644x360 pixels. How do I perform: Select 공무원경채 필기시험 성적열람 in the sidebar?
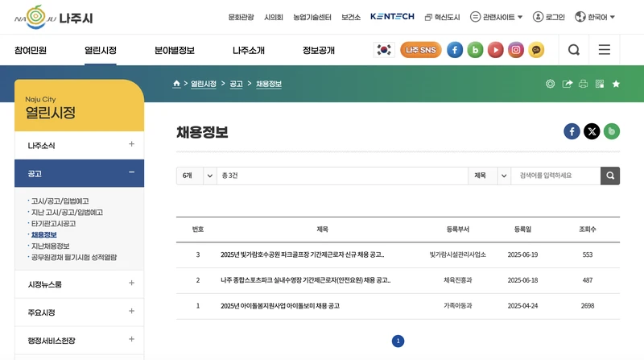[x=74, y=257]
